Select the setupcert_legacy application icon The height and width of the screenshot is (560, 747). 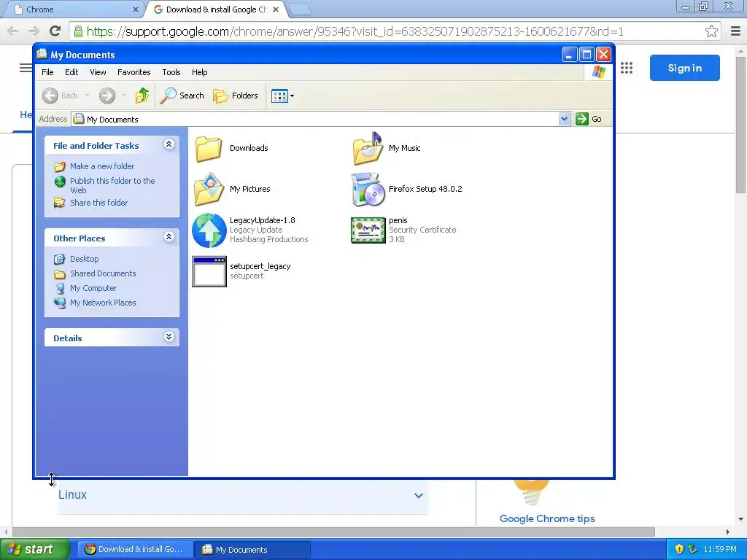(x=209, y=271)
